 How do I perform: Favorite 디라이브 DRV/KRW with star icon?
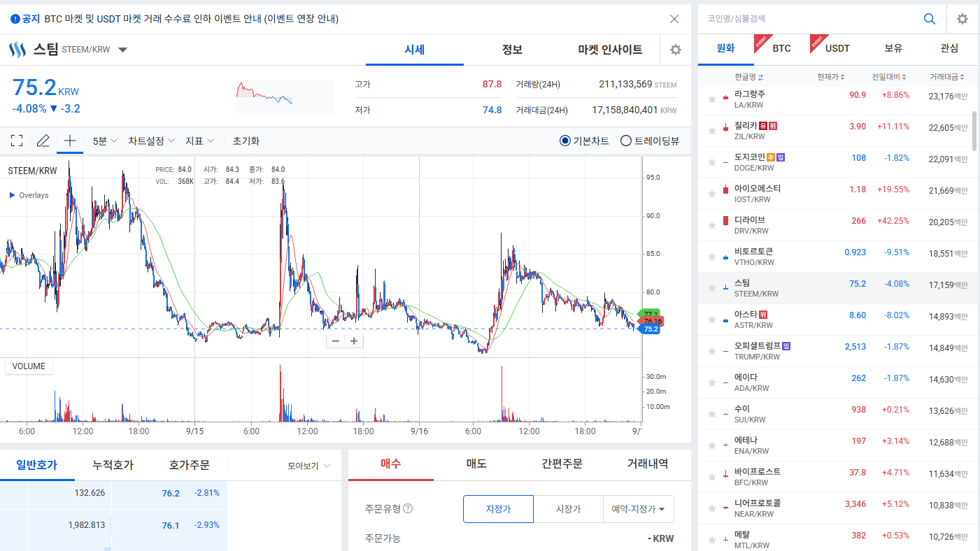point(712,225)
